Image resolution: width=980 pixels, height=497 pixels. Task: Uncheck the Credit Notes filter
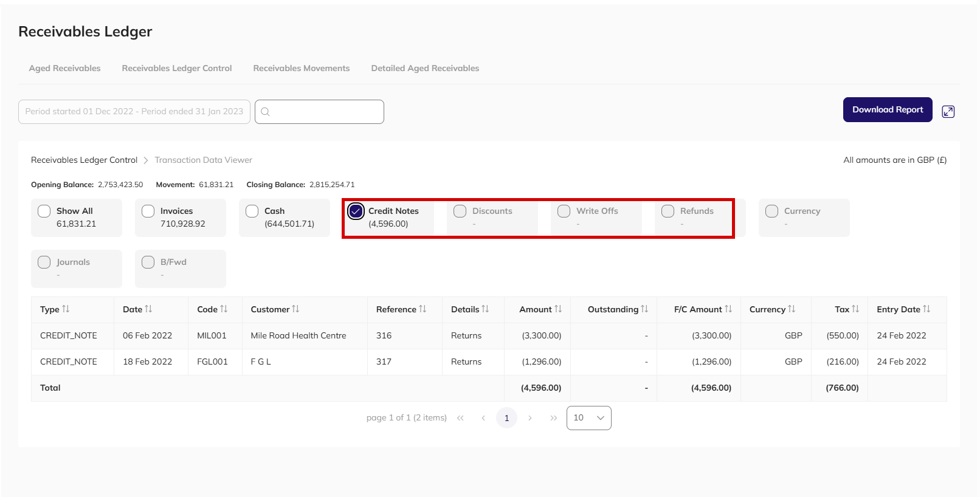[356, 211]
